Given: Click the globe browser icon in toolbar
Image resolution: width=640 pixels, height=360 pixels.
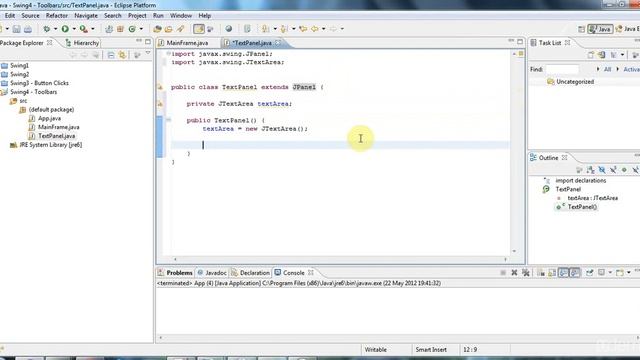Looking at the screenshot, I should click(x=229, y=29).
